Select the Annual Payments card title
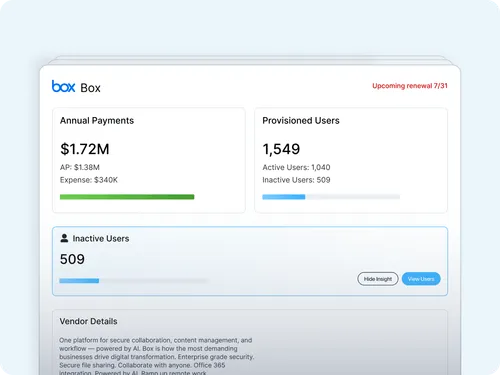This screenshot has width=500, height=375. 97,121
